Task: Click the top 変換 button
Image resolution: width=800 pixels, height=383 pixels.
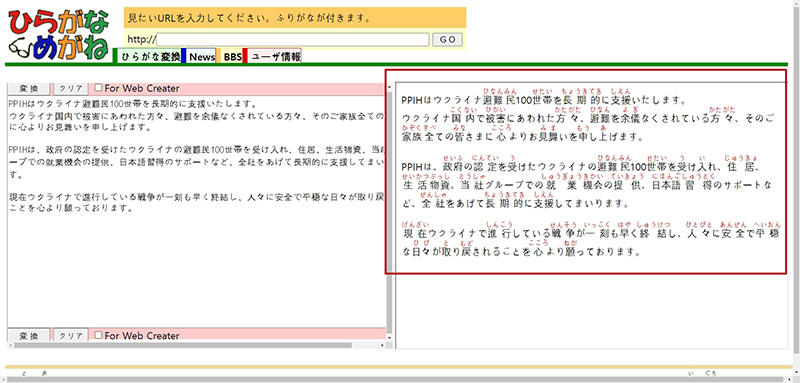Action: tap(29, 88)
